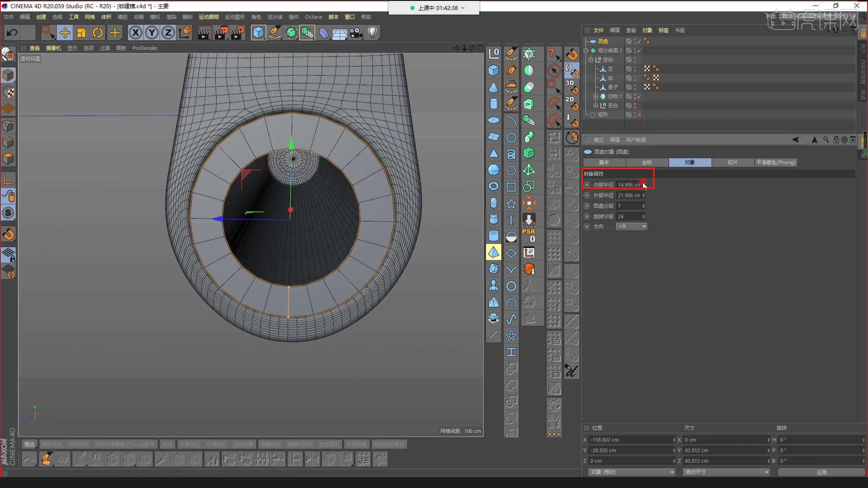This screenshot has width=868, height=488.
Task: Open ProRender viewport menu
Action: point(145,48)
